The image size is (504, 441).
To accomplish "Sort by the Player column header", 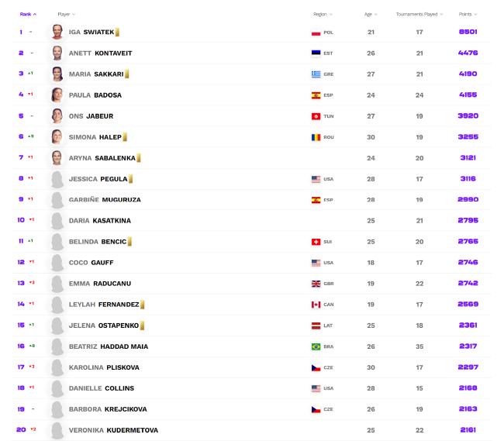I will (x=66, y=14).
